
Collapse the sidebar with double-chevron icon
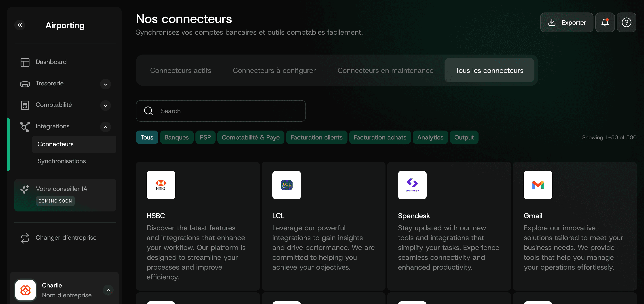click(x=20, y=25)
